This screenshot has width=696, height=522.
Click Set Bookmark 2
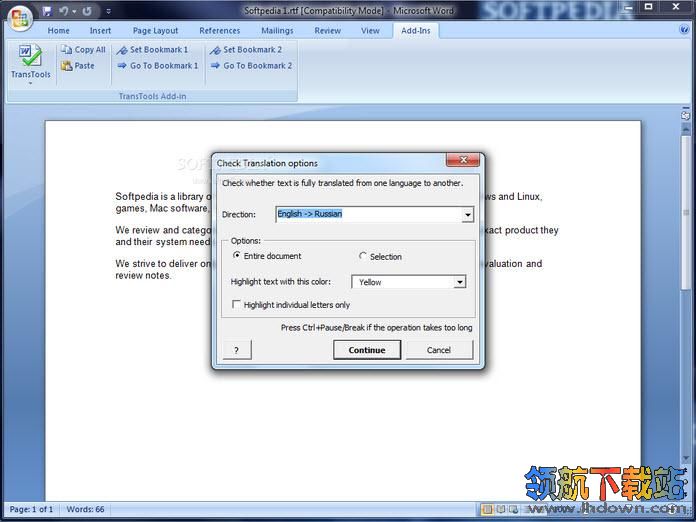pyautogui.click(x=246, y=50)
